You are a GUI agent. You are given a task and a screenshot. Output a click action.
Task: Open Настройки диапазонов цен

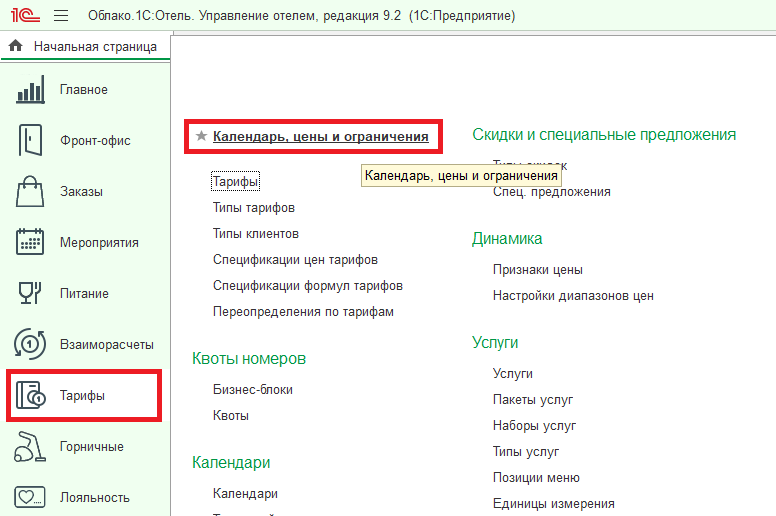point(573,295)
